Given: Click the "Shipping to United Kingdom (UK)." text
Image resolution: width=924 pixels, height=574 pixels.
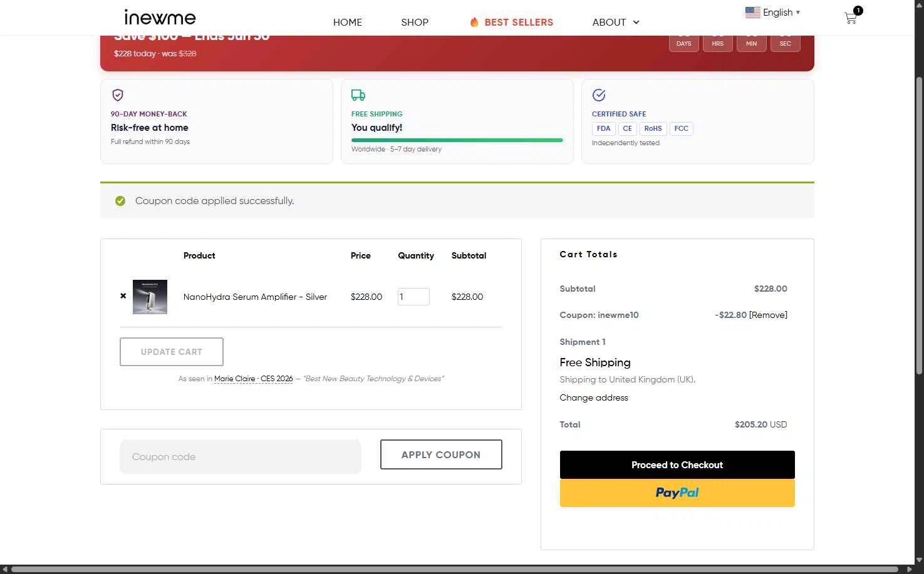Looking at the screenshot, I should pos(628,379).
